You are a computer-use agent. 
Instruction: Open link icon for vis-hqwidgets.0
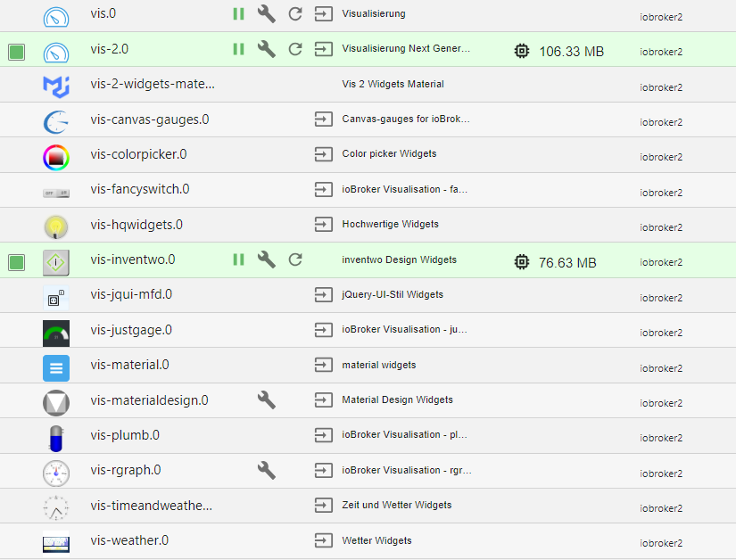(x=324, y=224)
